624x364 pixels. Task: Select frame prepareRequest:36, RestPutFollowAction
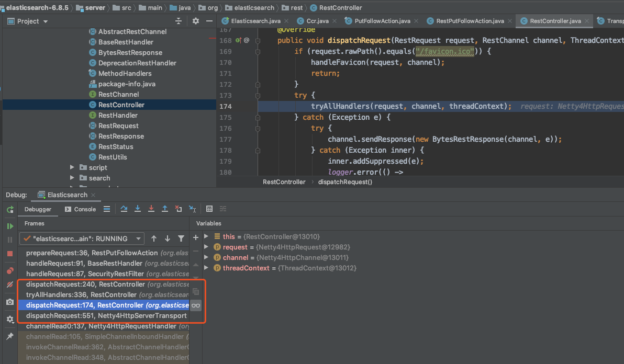coord(104,253)
